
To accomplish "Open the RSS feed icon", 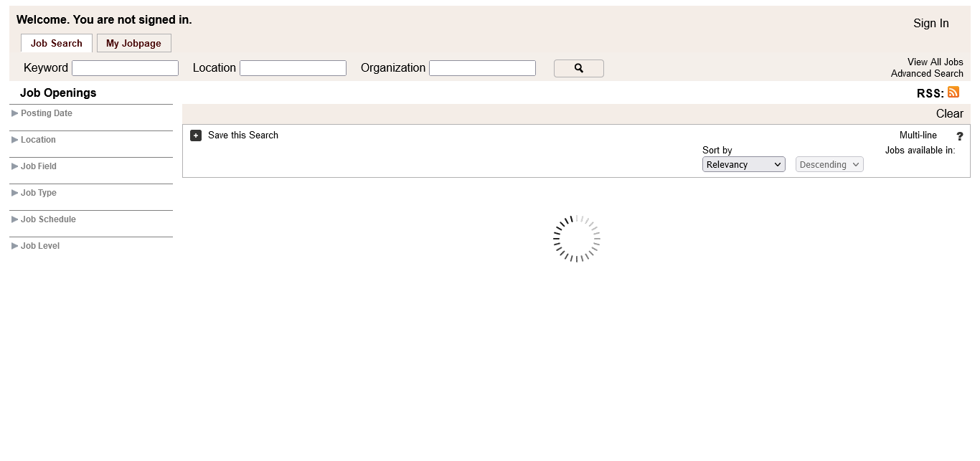I will click(953, 92).
